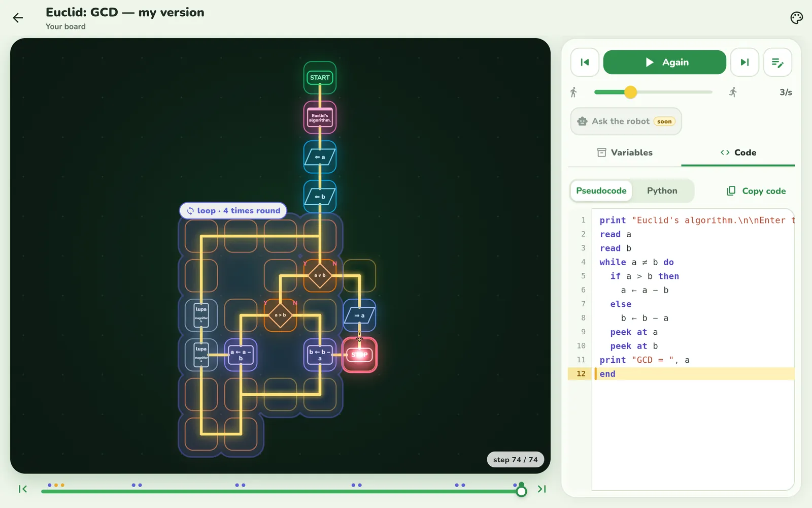Open the edit list icon beside step-forward
This screenshot has width=812, height=508.
click(777, 62)
